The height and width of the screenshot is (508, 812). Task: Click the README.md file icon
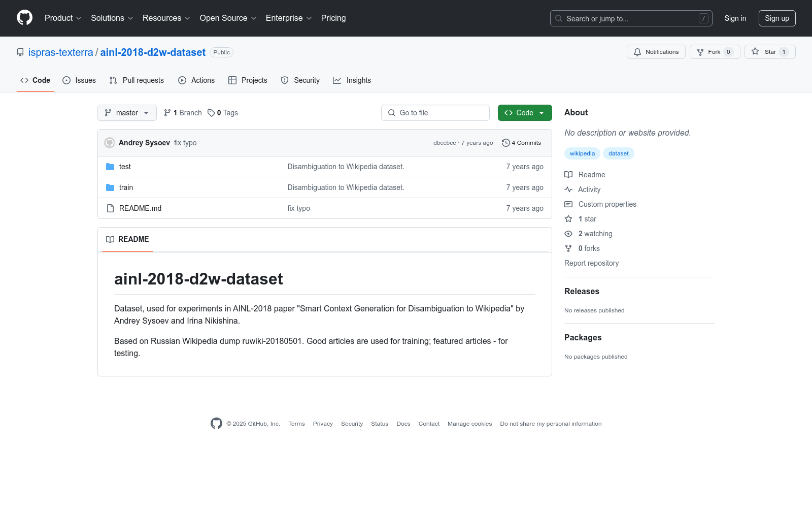click(110, 208)
